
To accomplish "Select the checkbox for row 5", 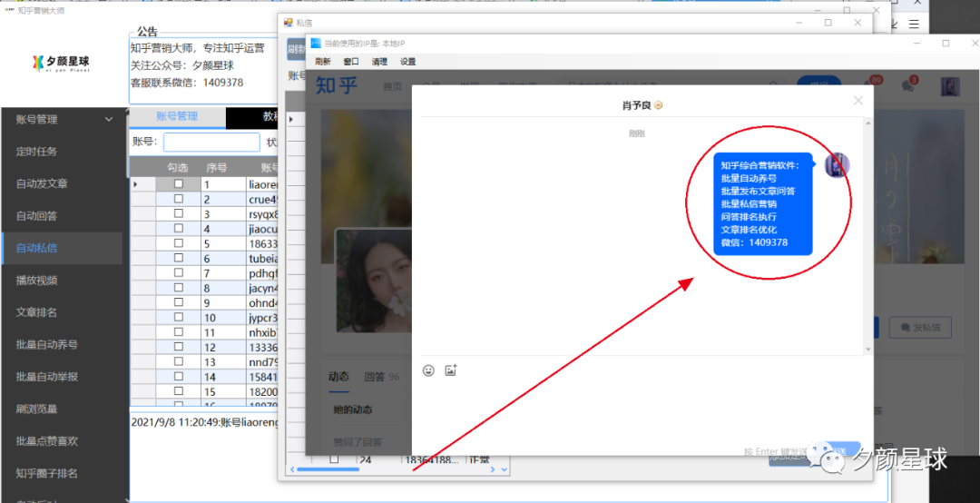I will (x=179, y=243).
